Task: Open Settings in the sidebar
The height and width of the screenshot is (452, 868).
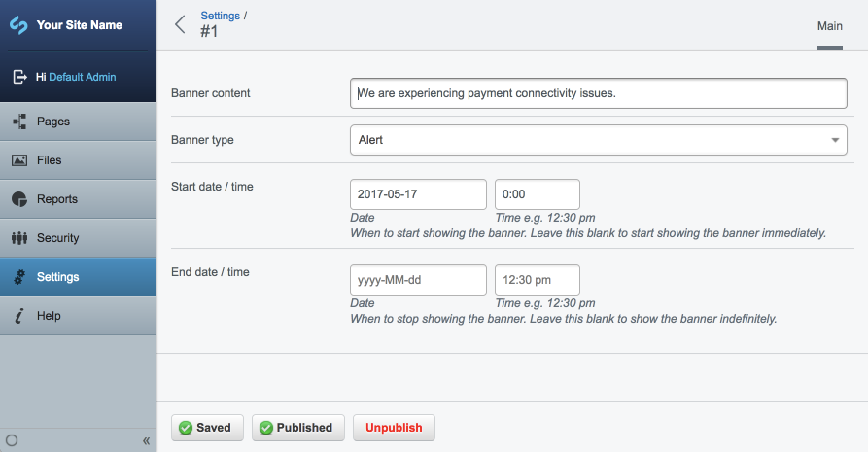Action: pyautogui.click(x=78, y=277)
